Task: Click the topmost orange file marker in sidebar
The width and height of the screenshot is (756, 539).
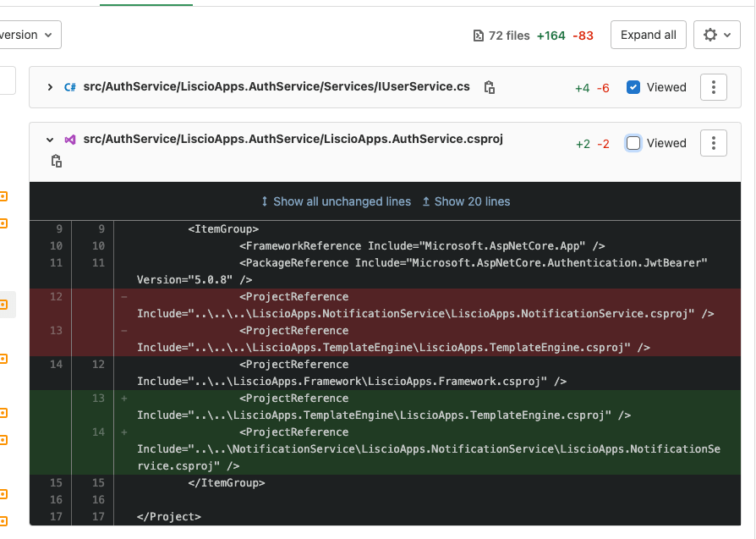Action: pyautogui.click(x=5, y=193)
